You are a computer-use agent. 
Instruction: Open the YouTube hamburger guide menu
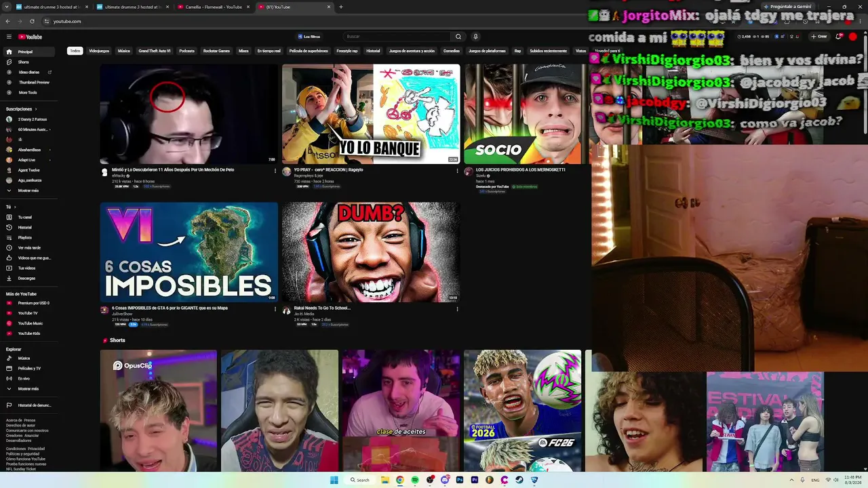tap(9, 37)
